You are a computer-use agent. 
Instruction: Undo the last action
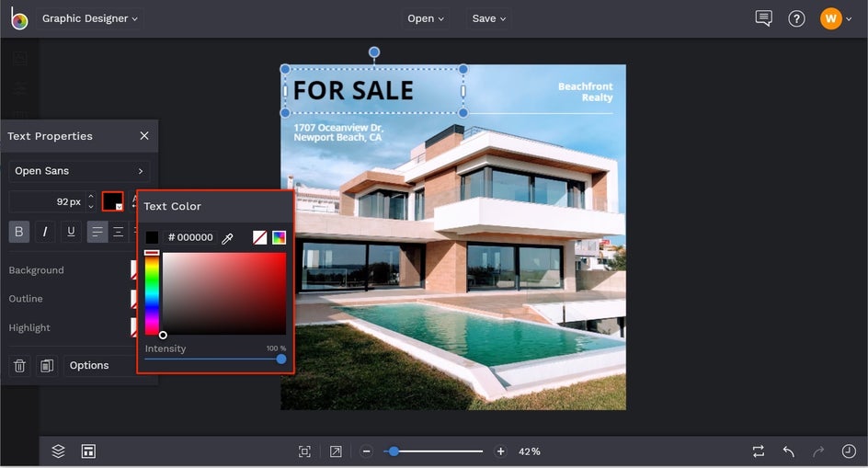point(788,451)
